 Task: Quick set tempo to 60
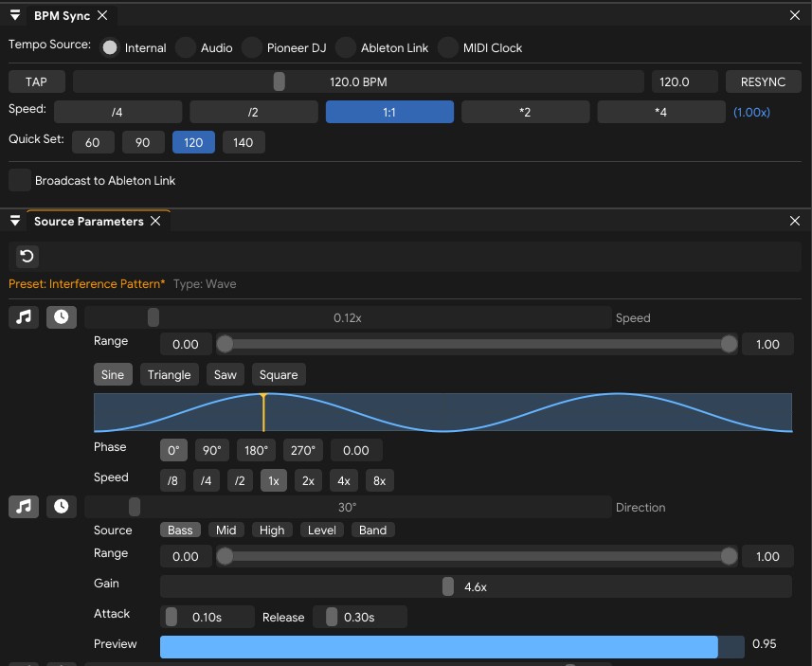[93, 142]
